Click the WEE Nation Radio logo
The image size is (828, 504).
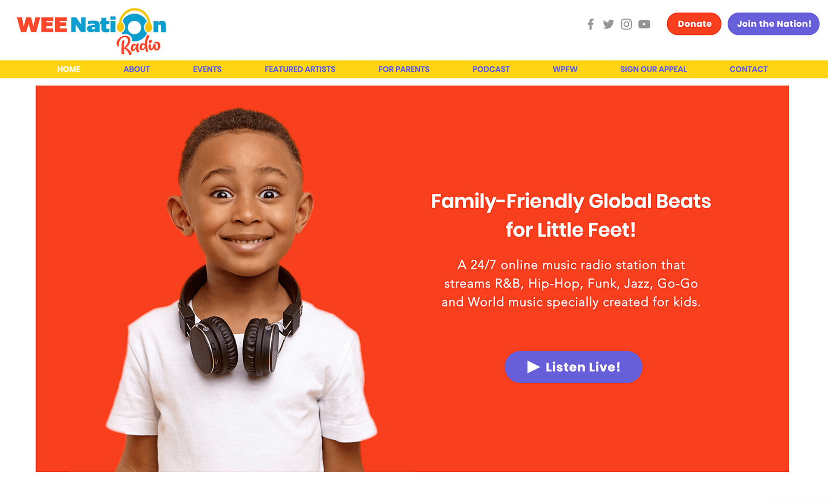[91, 31]
